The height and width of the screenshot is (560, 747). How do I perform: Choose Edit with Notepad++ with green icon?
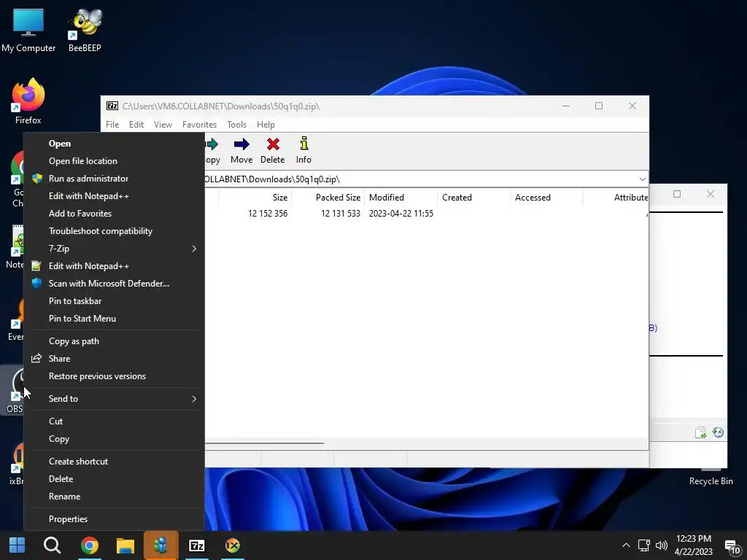click(x=115, y=266)
